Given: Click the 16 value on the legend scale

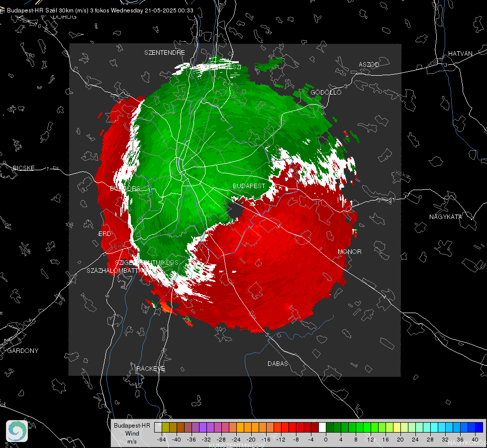Looking at the screenshot, I should (386, 440).
